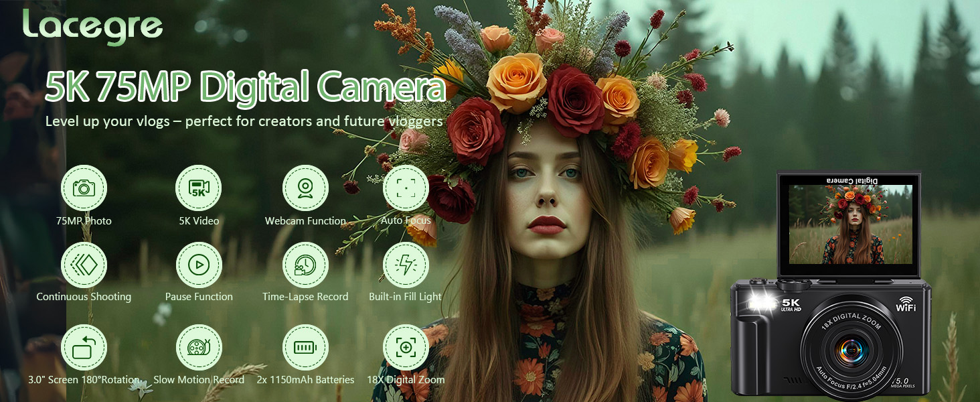Click the 5K Video camcorder icon

pos(199,188)
